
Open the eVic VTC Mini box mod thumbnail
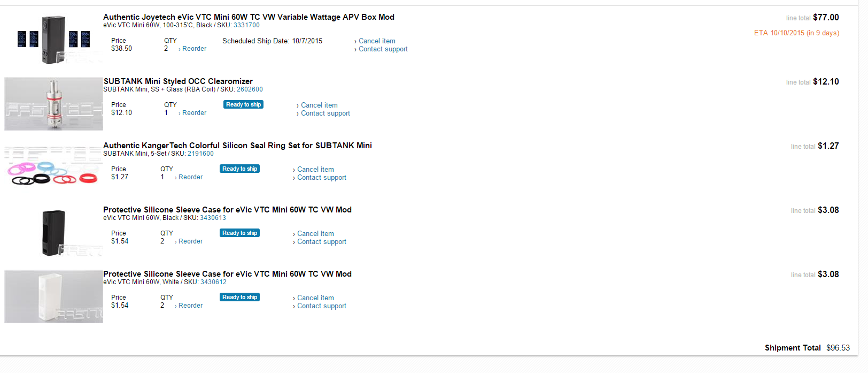click(53, 40)
